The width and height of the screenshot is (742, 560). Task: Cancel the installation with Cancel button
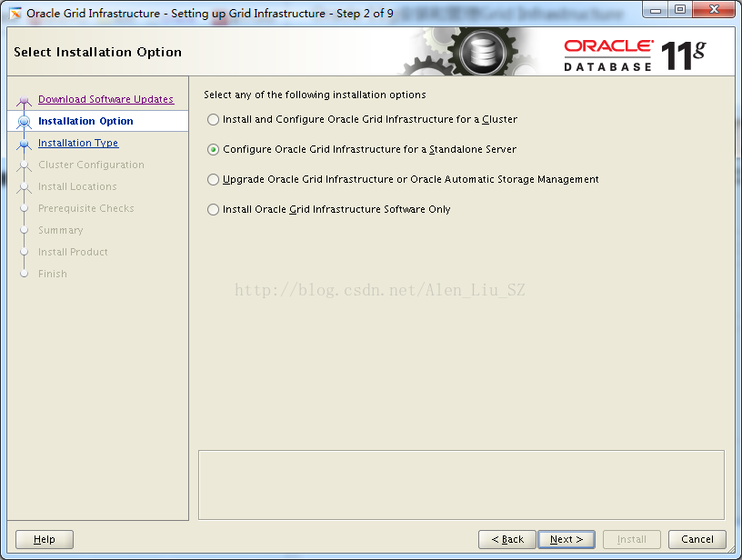point(697,539)
